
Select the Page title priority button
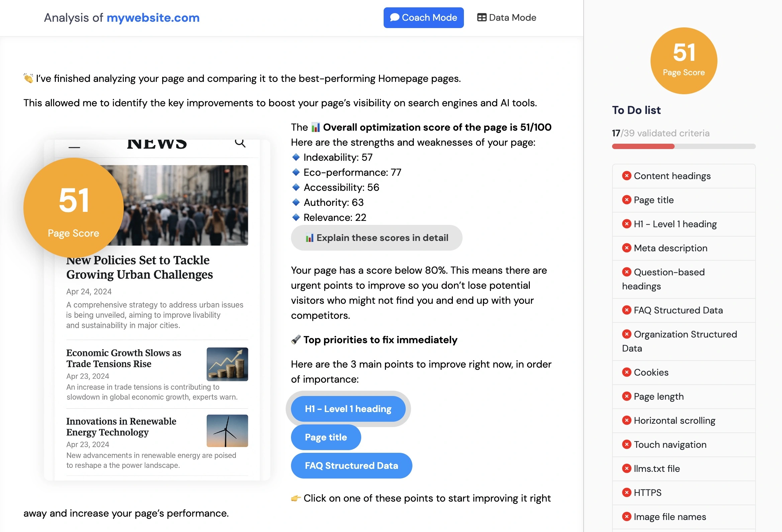point(326,437)
